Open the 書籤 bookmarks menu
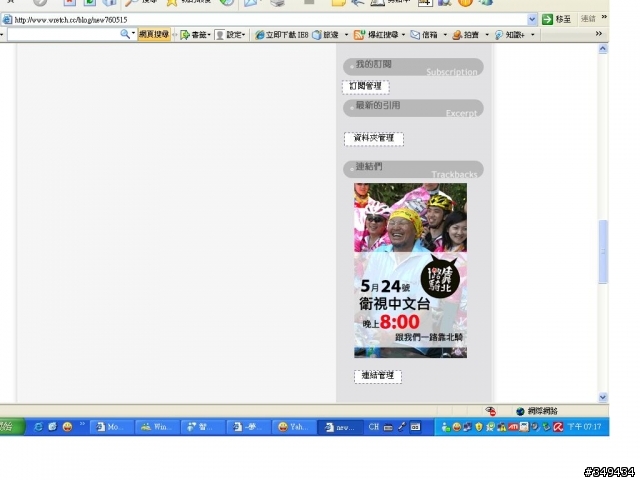The width and height of the screenshot is (640, 480). pyautogui.click(x=195, y=35)
